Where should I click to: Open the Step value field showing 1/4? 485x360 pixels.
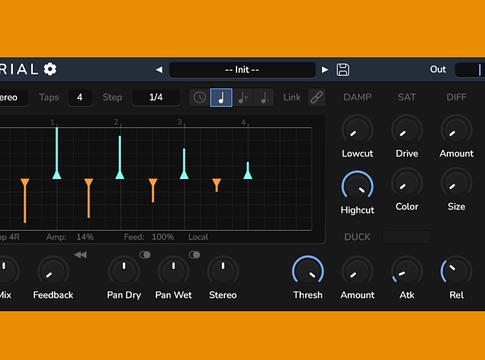click(x=156, y=97)
